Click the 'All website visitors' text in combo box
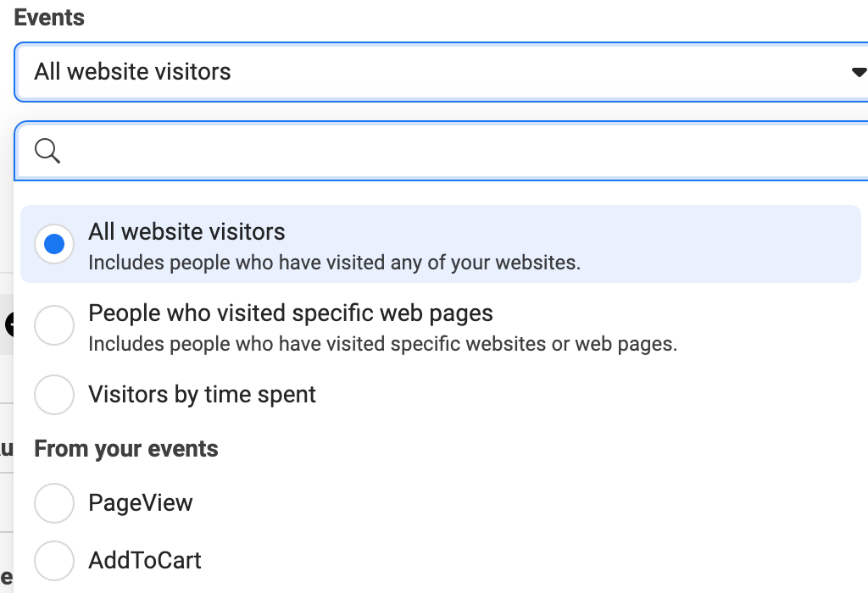868x593 pixels. click(x=132, y=72)
